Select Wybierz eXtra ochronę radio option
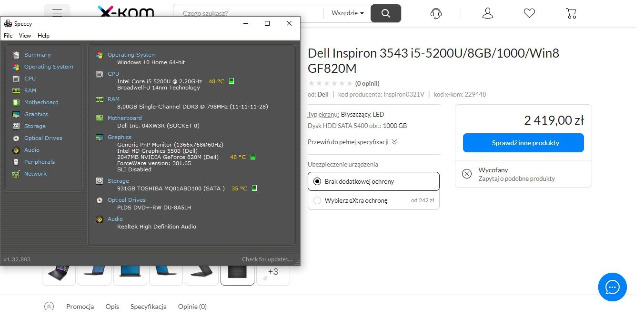The height and width of the screenshot is (317, 644). pyautogui.click(x=317, y=200)
